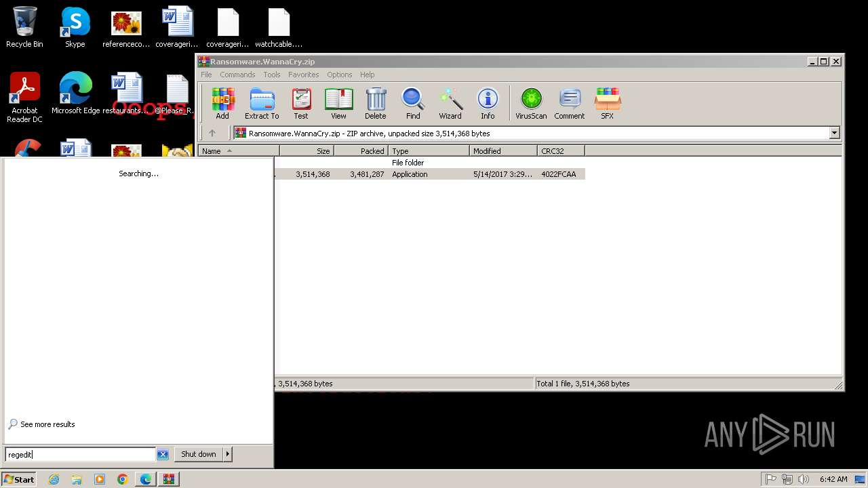868x488 pixels.
Task: Click the Add toolbar icon in WinRAR
Action: coord(222,104)
